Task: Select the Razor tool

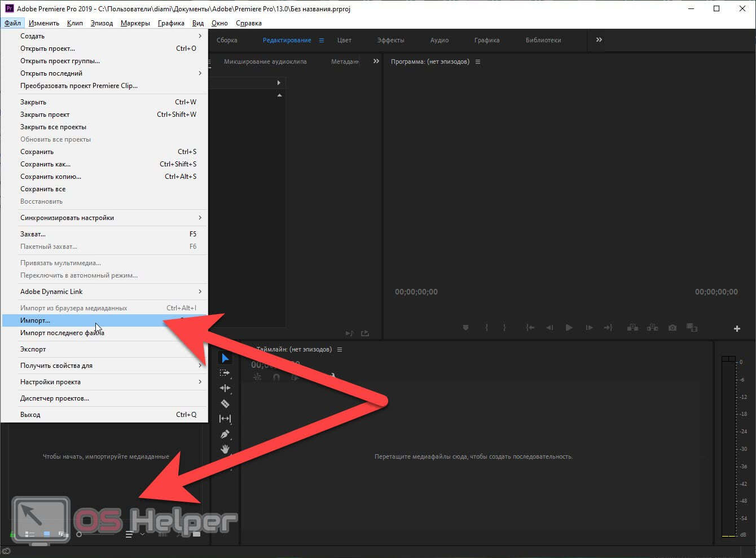Action: 225,403
